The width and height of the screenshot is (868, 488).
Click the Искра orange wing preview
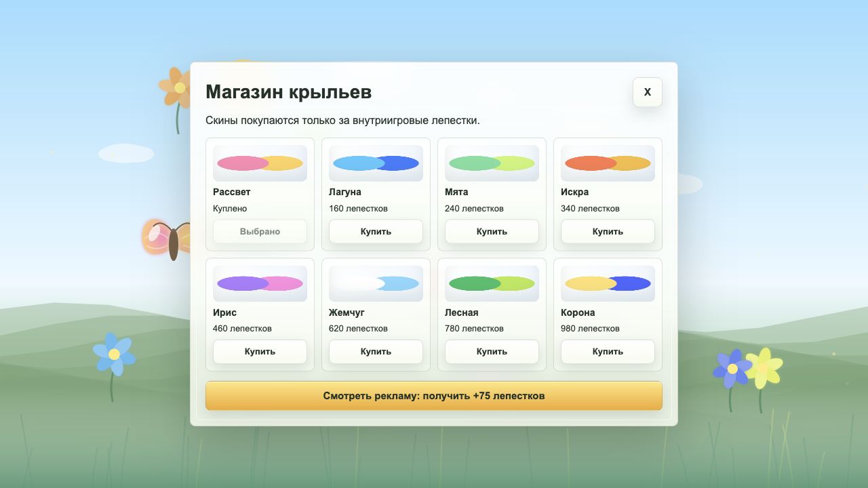[x=608, y=163]
